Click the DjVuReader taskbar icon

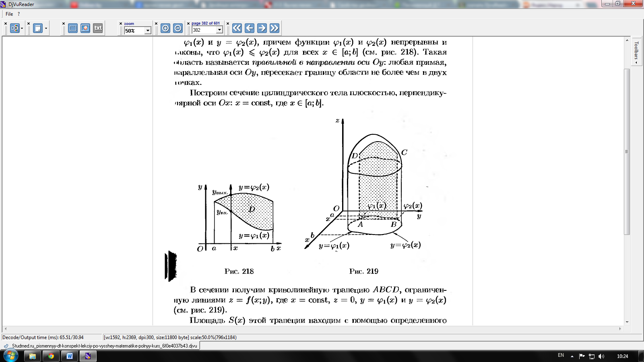[x=88, y=356]
